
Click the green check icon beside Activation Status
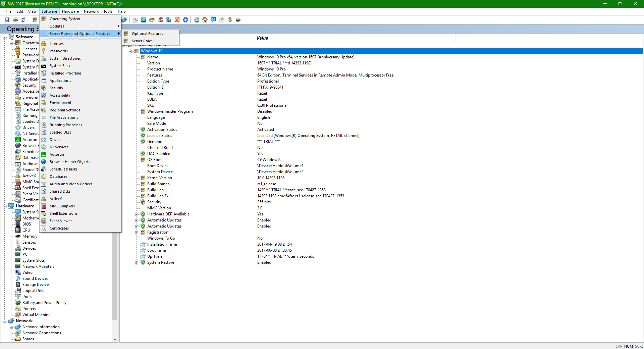[x=143, y=130]
